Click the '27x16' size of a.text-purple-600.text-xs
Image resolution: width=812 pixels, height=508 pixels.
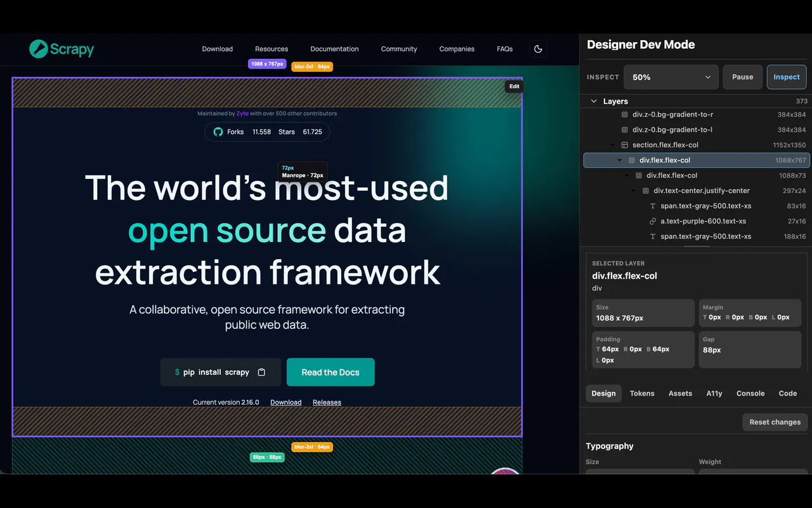(x=797, y=222)
